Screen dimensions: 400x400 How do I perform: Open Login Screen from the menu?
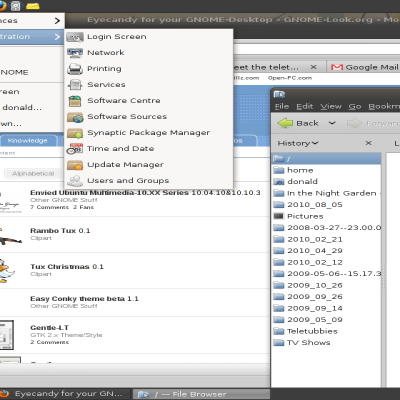click(x=149, y=37)
